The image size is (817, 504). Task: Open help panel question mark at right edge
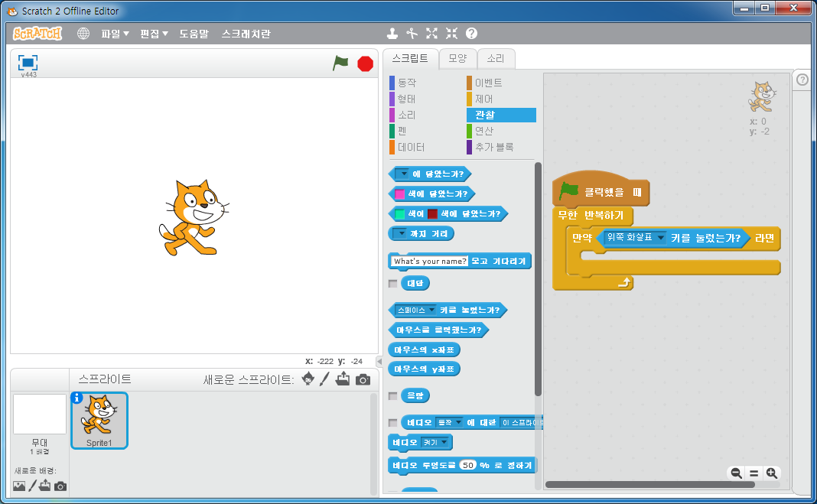[802, 80]
